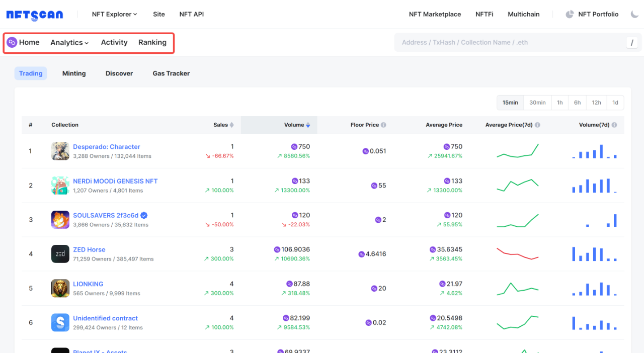This screenshot has height=353, width=644.
Task: Switch to the Minting tab
Action: coord(74,73)
